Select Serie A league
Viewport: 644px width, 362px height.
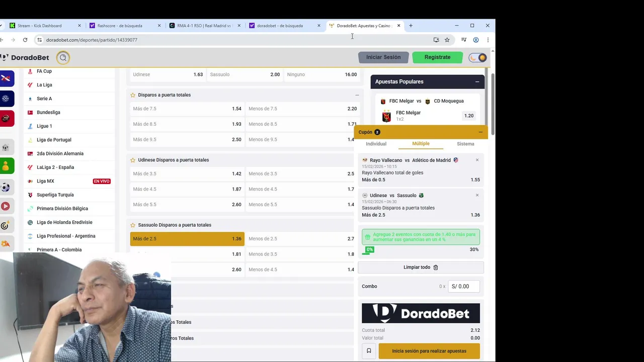point(44,99)
